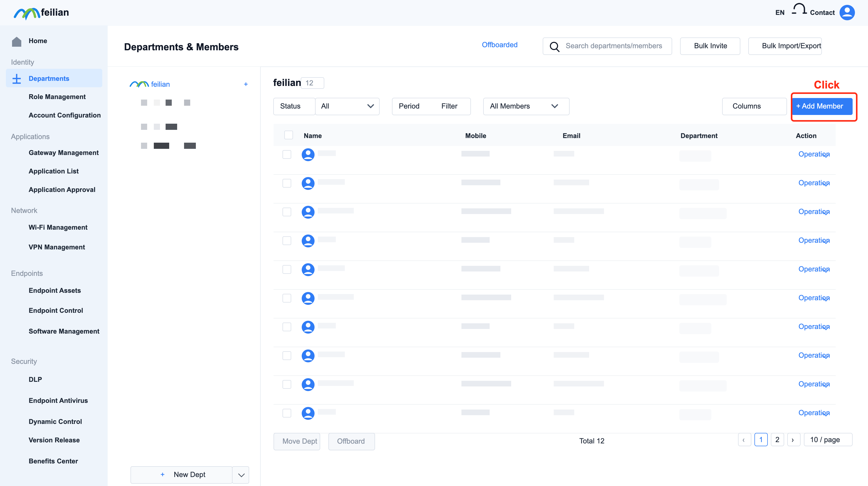This screenshot has width=868, height=486.
Task: Check the fourth member row checkbox
Action: tap(287, 241)
